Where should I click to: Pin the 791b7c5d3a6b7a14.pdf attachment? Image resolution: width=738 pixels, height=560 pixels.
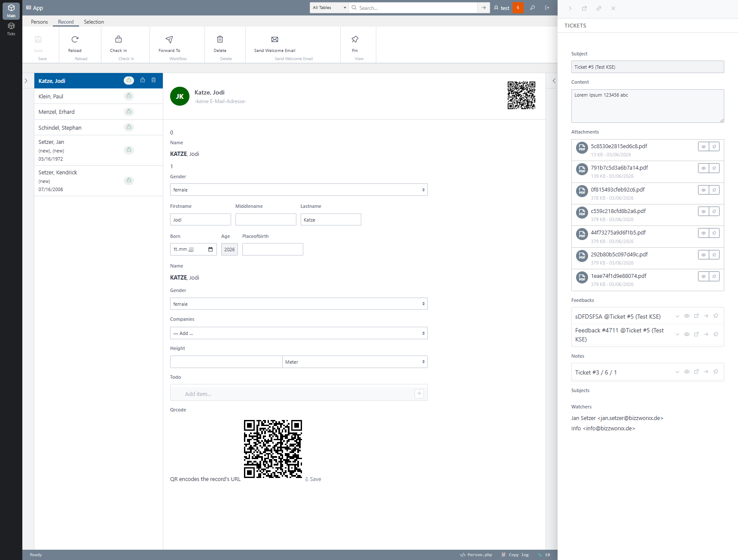(714, 168)
